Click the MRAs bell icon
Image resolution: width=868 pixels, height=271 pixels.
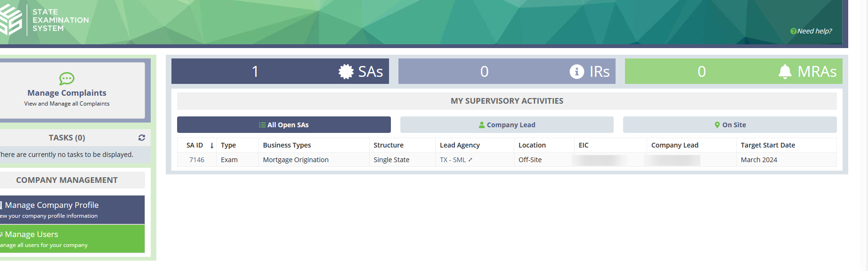pos(785,72)
